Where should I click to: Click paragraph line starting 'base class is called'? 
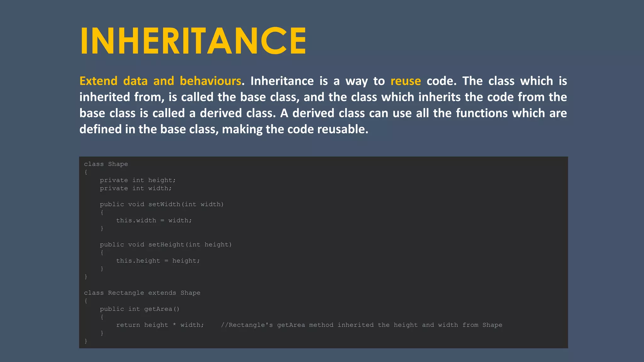[x=323, y=113]
